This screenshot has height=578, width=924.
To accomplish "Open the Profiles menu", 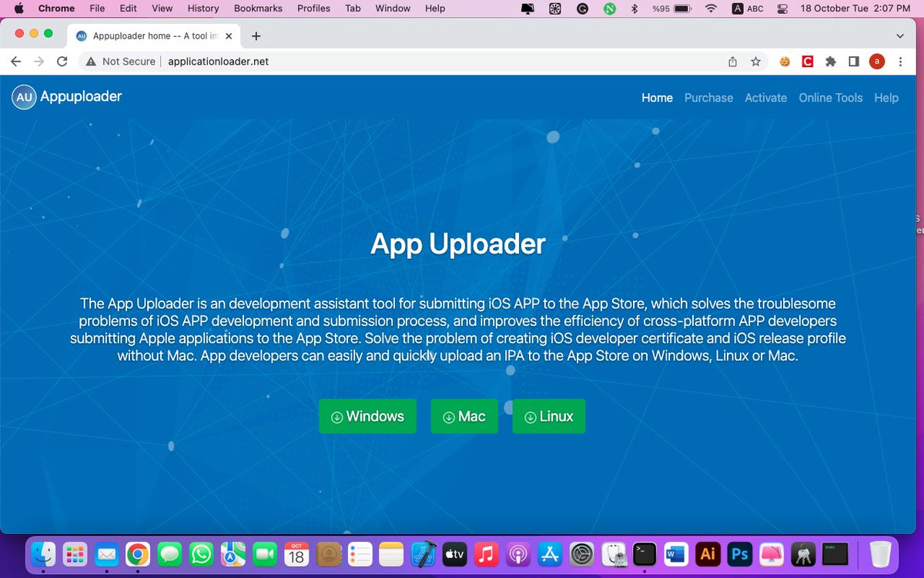I will 313,8.
